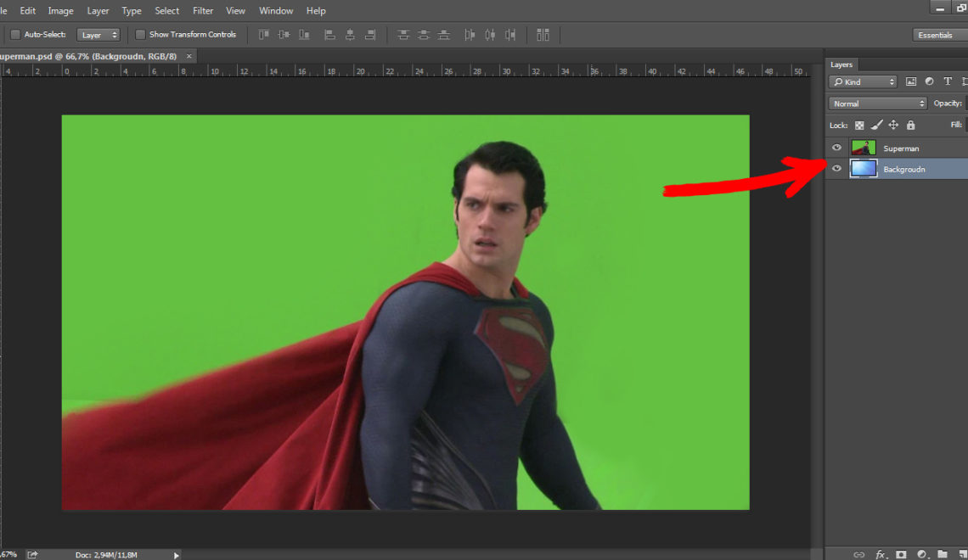The width and height of the screenshot is (968, 560).
Task: Click Align bottom edges icon
Action: pos(304,35)
